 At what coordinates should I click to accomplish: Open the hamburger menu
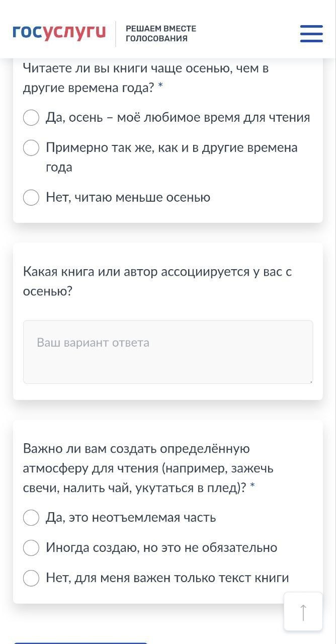pos(311,34)
